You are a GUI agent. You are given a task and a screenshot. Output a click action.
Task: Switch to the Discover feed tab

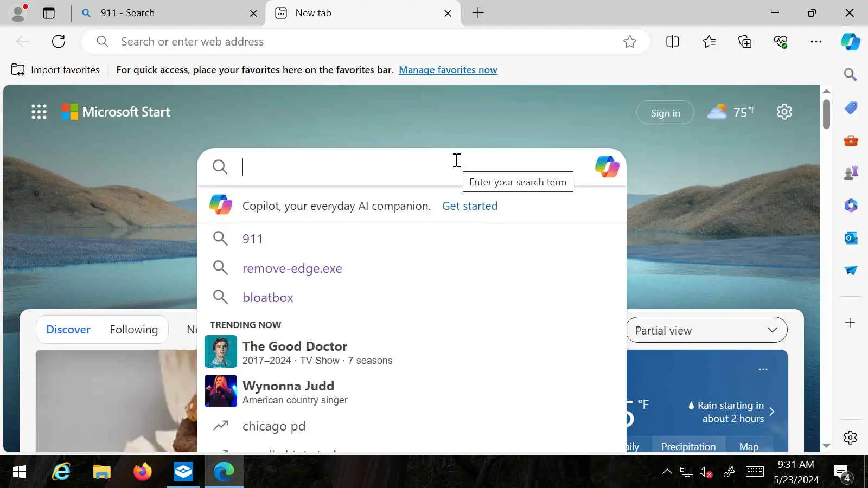[68, 330]
